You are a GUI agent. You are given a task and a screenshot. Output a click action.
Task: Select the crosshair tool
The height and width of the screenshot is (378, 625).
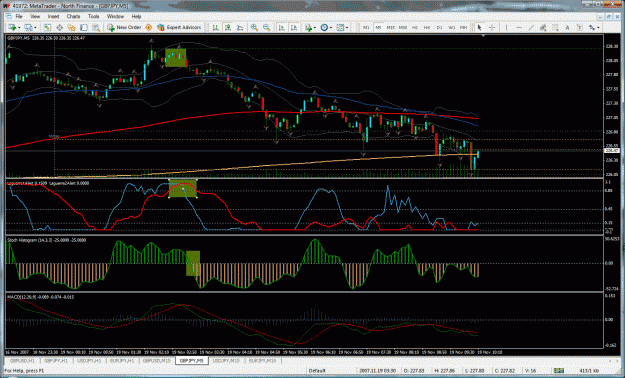[492, 28]
